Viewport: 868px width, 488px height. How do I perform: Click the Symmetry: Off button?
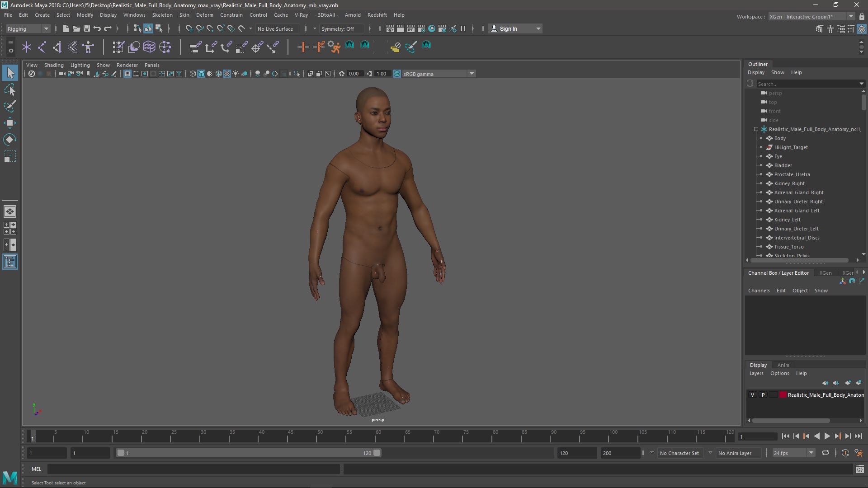click(341, 28)
